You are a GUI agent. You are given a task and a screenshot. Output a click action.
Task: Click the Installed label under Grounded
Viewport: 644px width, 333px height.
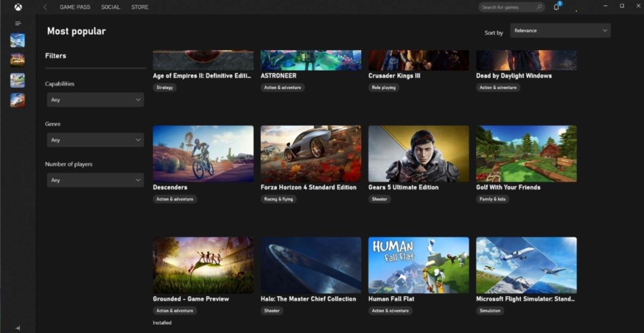(x=162, y=323)
